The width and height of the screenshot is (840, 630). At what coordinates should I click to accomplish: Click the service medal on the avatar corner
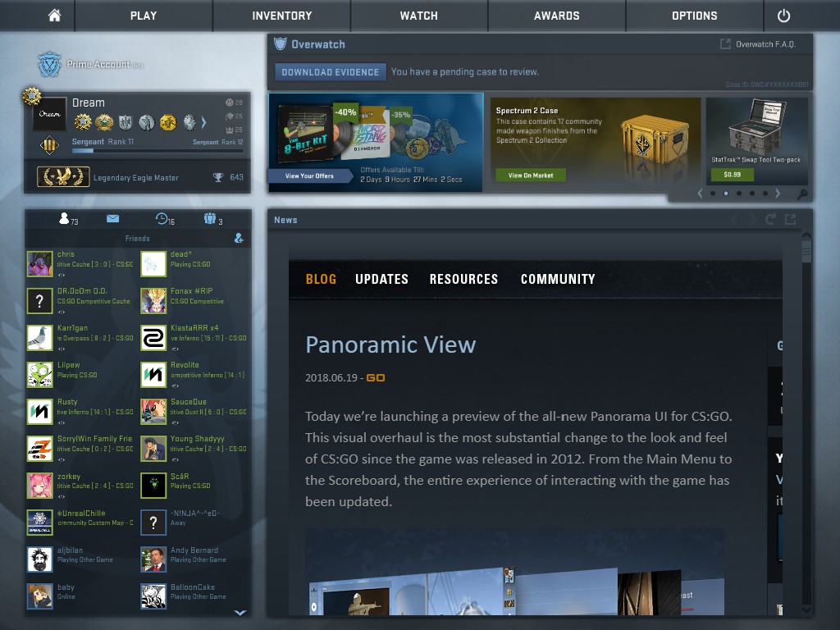click(x=32, y=97)
